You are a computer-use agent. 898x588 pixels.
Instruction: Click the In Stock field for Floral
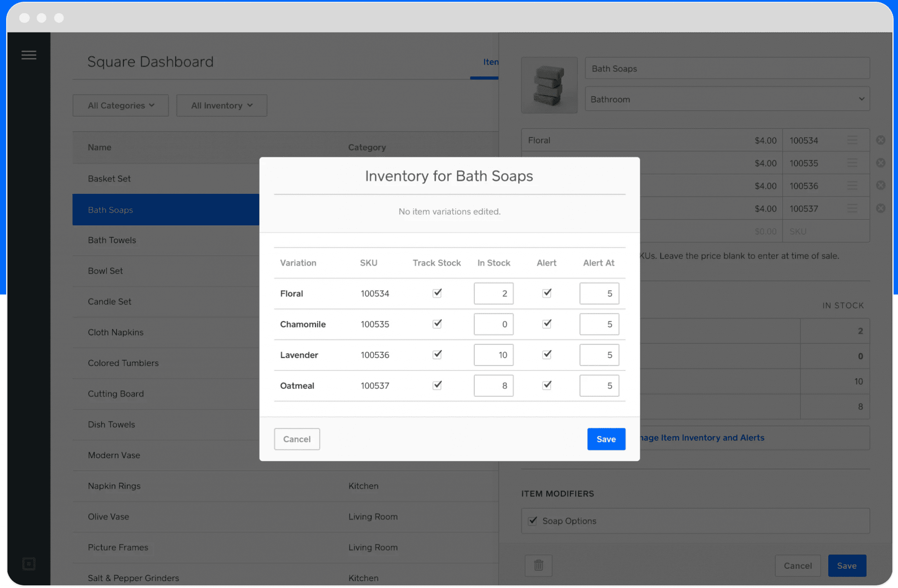[493, 293]
